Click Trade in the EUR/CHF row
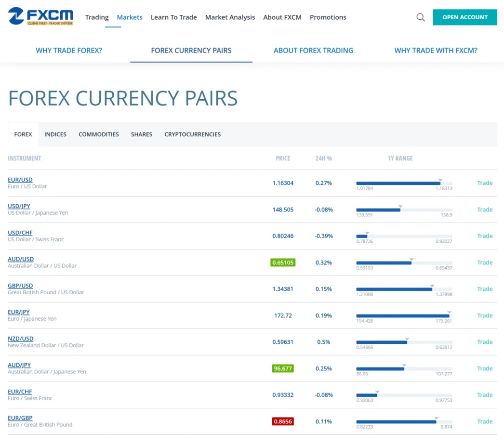 point(485,395)
